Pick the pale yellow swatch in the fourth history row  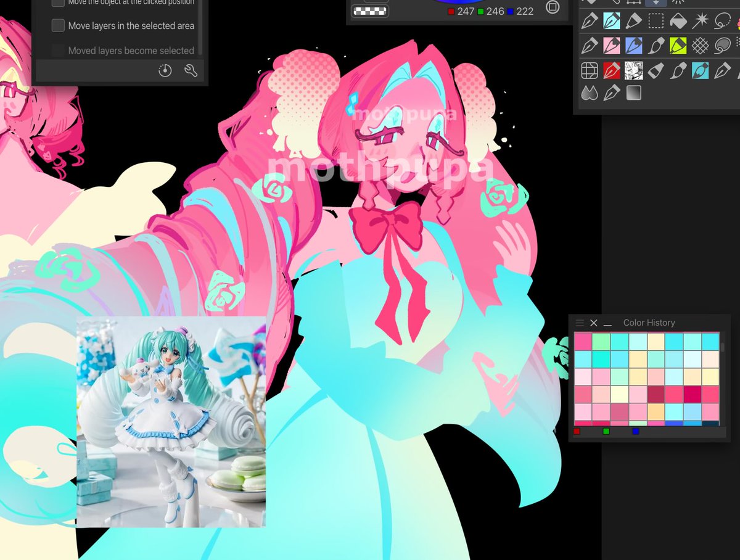click(x=620, y=394)
